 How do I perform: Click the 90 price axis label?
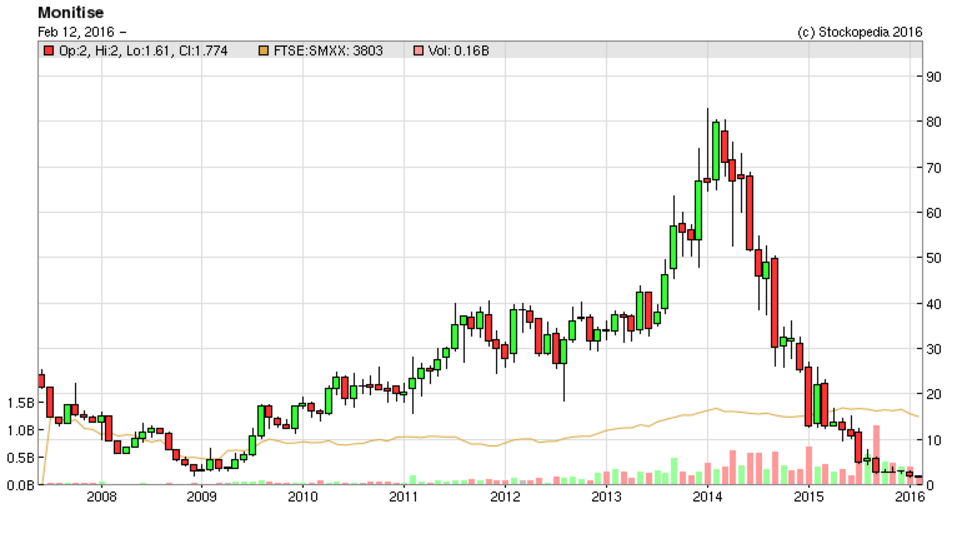tap(933, 77)
